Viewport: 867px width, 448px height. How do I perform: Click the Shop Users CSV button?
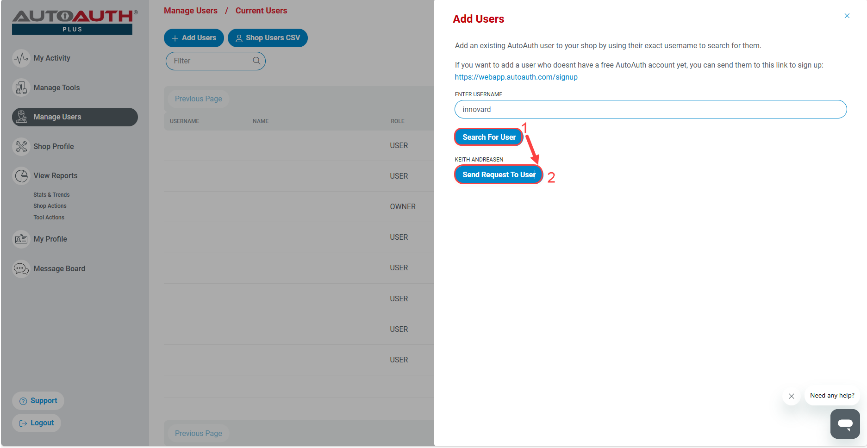pyautogui.click(x=268, y=38)
